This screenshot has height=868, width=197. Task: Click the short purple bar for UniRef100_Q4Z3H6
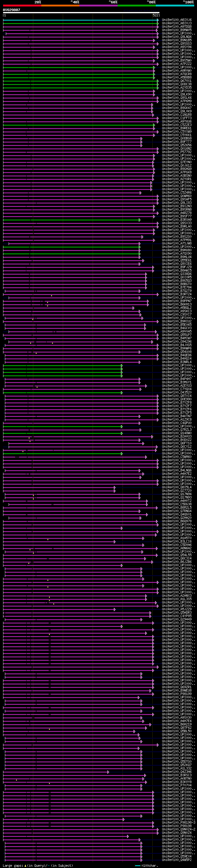tap(56, 772)
